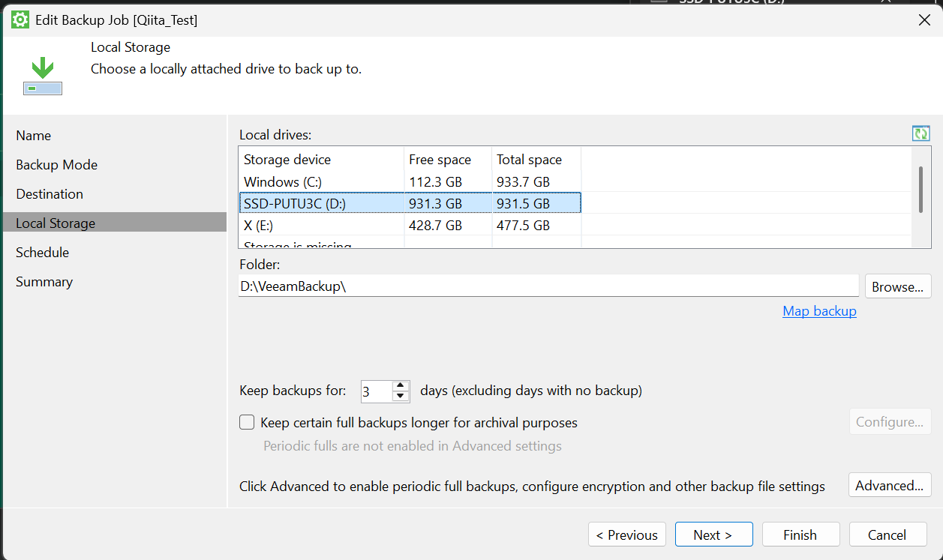Viewport: 943px width, 560px height.
Task: Go to the Destination step
Action: [50, 194]
